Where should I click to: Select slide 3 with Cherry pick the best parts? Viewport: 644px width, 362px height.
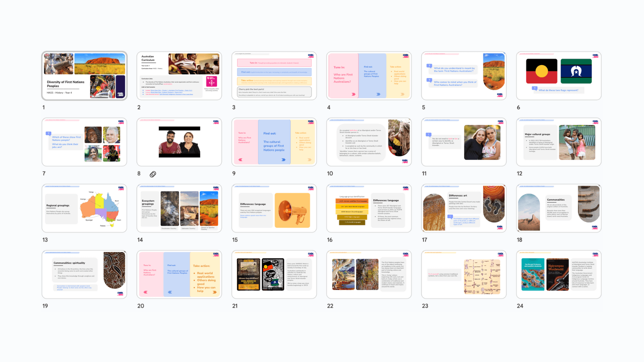[274, 76]
